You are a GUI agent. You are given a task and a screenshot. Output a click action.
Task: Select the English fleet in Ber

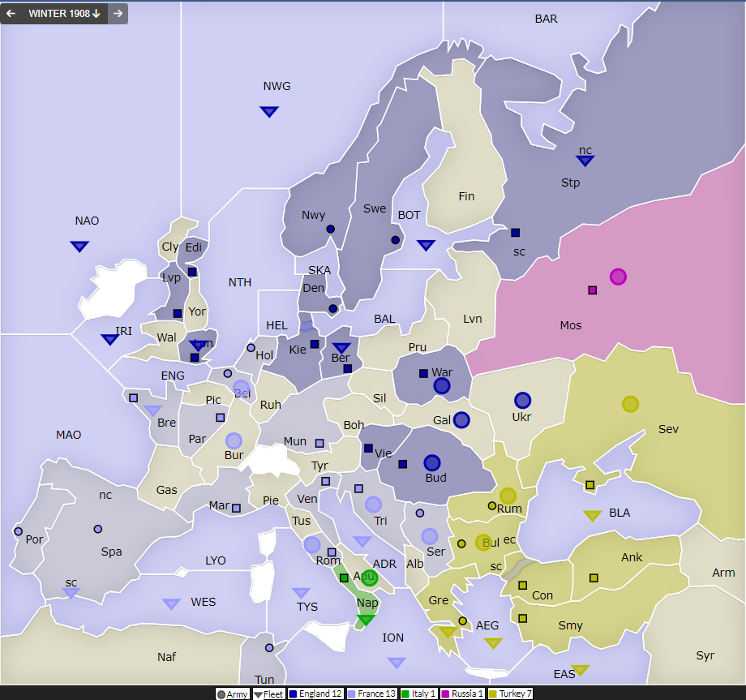[341, 348]
